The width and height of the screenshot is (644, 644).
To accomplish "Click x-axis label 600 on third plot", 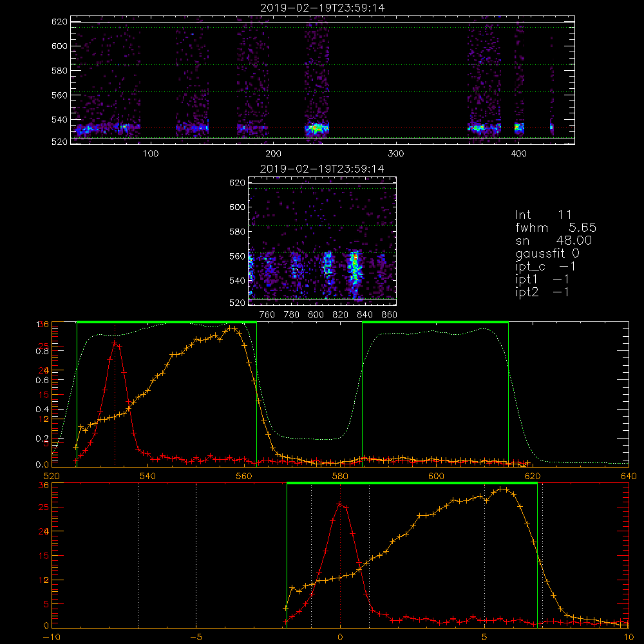I will coord(436,476).
